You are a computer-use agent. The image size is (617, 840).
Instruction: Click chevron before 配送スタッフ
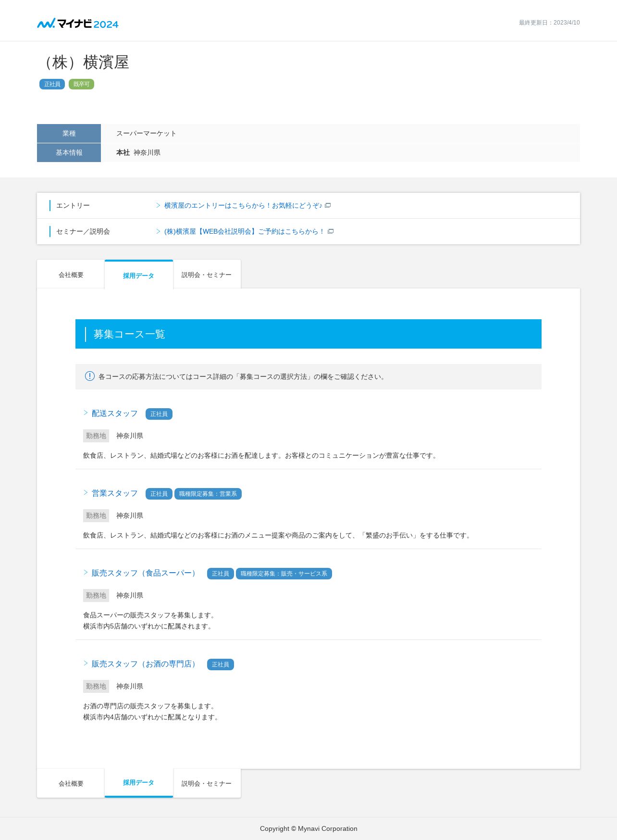[86, 413]
